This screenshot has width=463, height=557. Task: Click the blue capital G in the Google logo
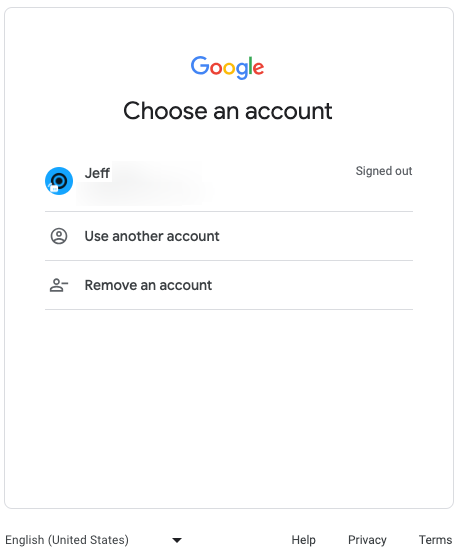pyautogui.click(x=200, y=65)
